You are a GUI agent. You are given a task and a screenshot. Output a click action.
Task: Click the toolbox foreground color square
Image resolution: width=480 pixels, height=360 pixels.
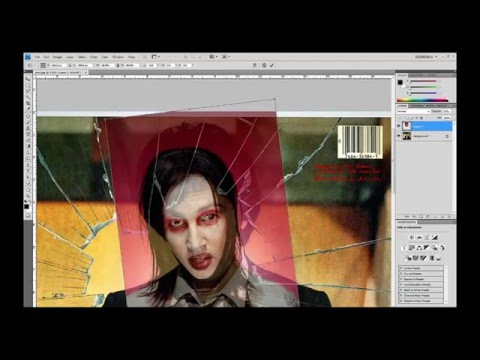click(x=27, y=207)
